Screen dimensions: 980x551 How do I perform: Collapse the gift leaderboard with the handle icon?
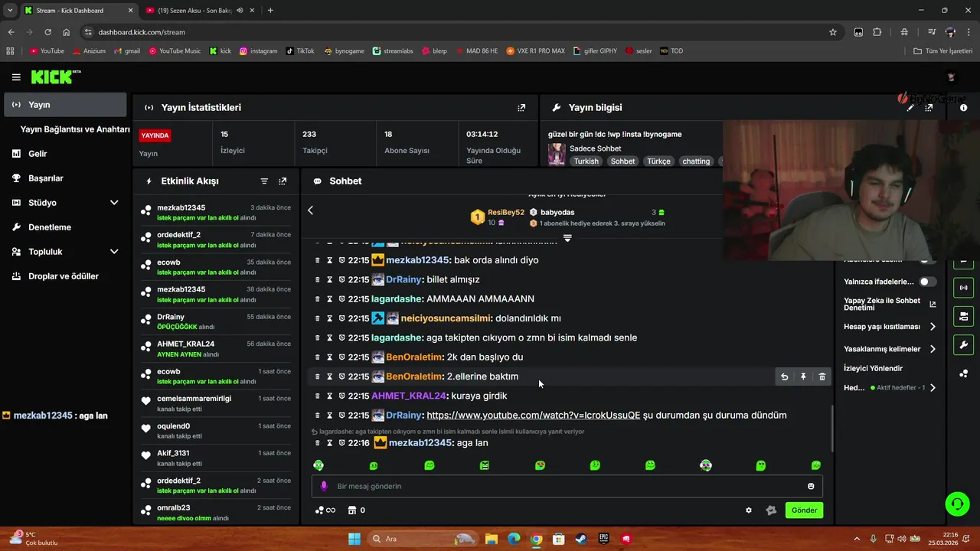(567, 238)
